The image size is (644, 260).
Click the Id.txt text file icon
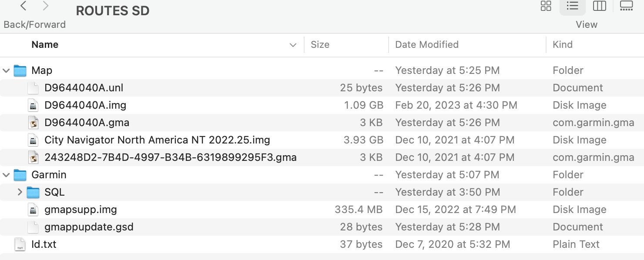20,244
